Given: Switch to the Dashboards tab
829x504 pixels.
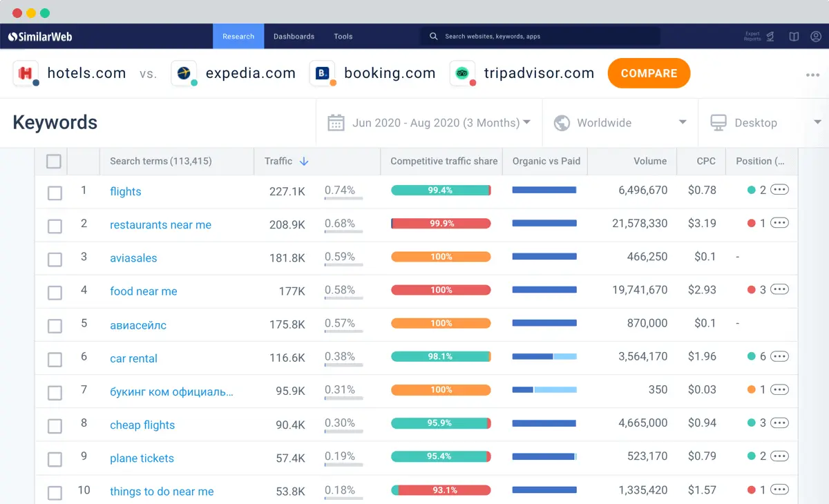Looking at the screenshot, I should 294,36.
